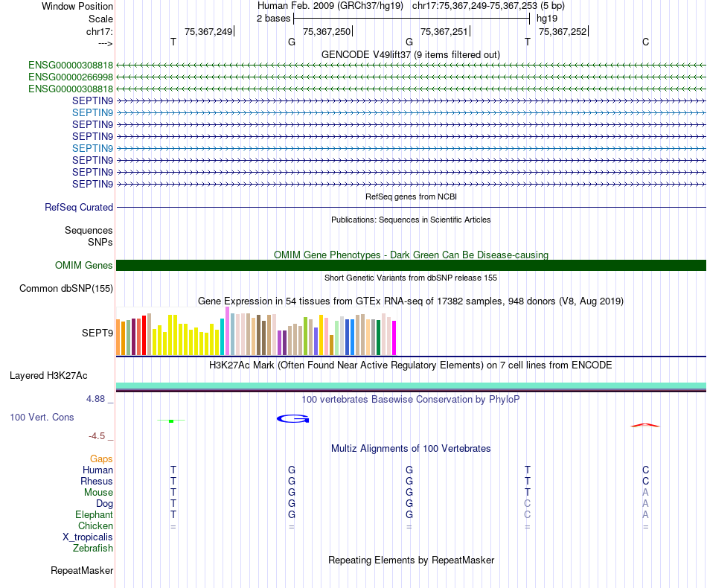Click the tallest orchid-pink bar in SEPT9 chart

[227, 331]
